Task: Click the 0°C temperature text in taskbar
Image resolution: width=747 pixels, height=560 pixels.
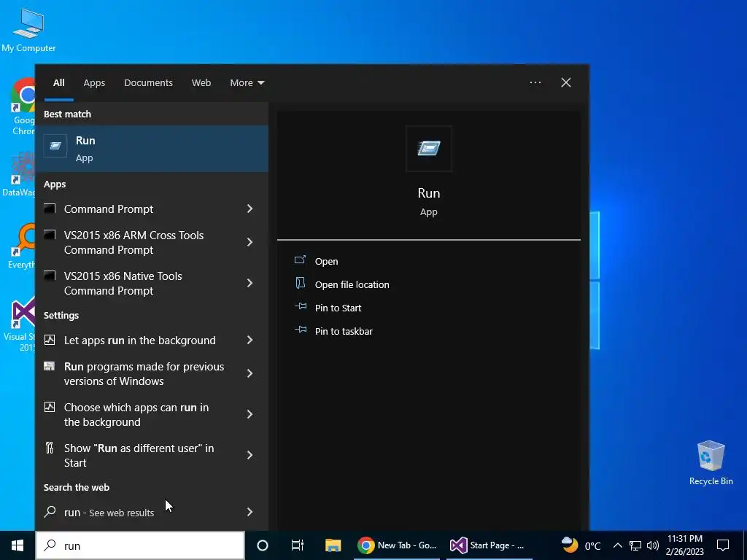Action: (592, 546)
